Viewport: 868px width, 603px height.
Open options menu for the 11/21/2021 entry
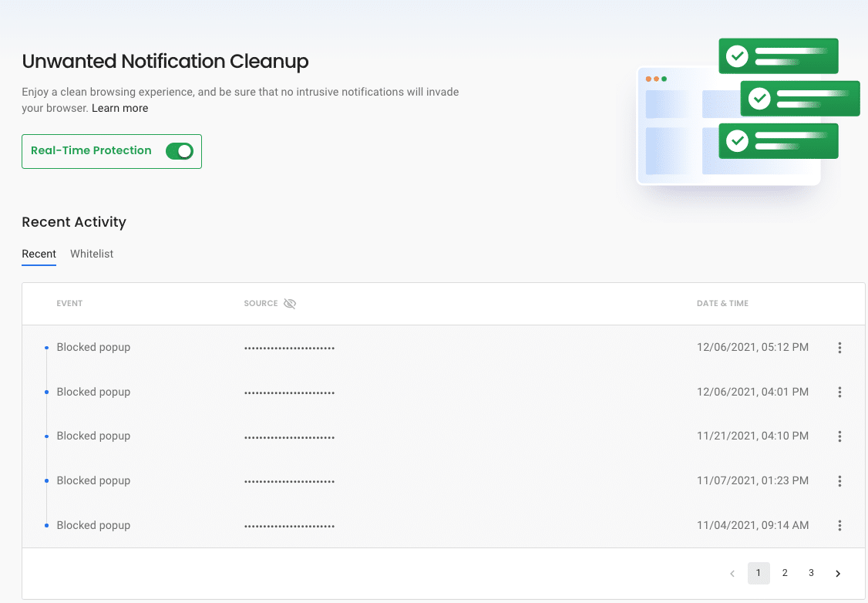[839, 436]
